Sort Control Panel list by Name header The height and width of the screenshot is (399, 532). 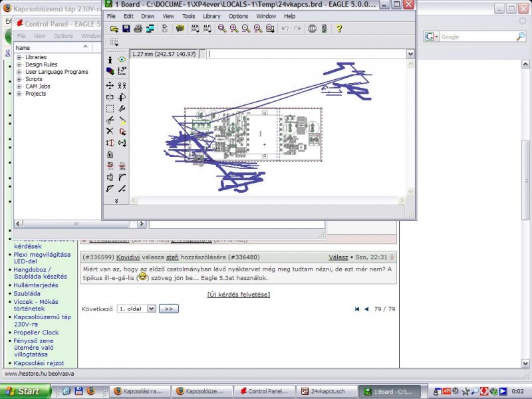click(x=53, y=48)
